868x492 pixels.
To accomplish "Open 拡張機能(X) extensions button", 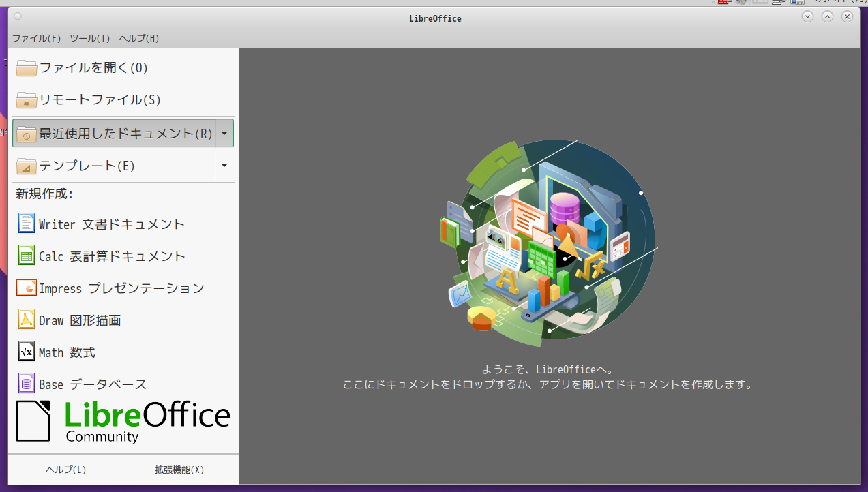I will [179, 470].
